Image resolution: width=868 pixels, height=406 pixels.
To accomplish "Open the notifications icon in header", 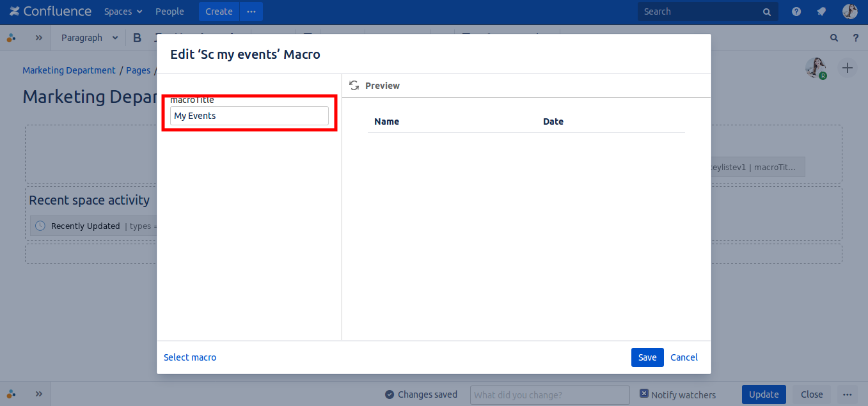I will [x=821, y=12].
